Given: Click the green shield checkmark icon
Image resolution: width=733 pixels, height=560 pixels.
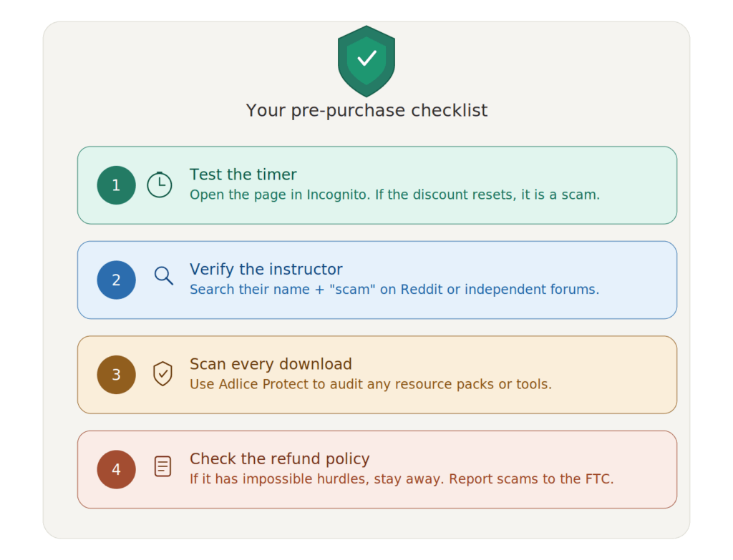Looking at the screenshot, I should point(366,62).
